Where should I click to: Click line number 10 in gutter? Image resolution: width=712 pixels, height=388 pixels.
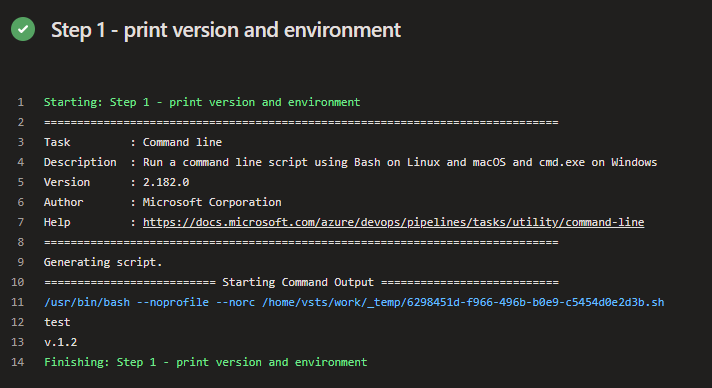[x=18, y=282]
